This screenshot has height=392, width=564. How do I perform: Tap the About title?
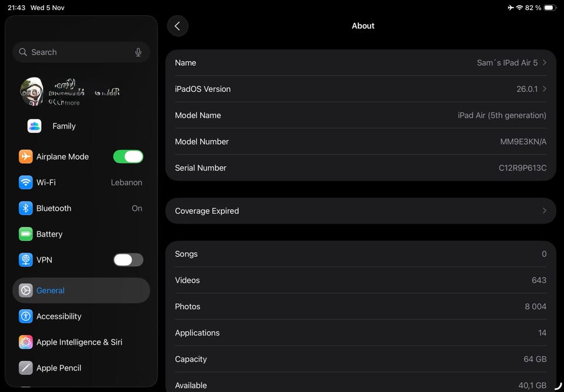point(363,26)
